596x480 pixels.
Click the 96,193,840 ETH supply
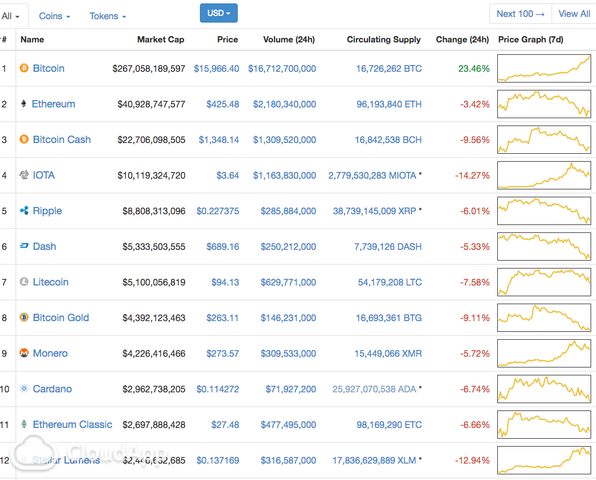(389, 104)
